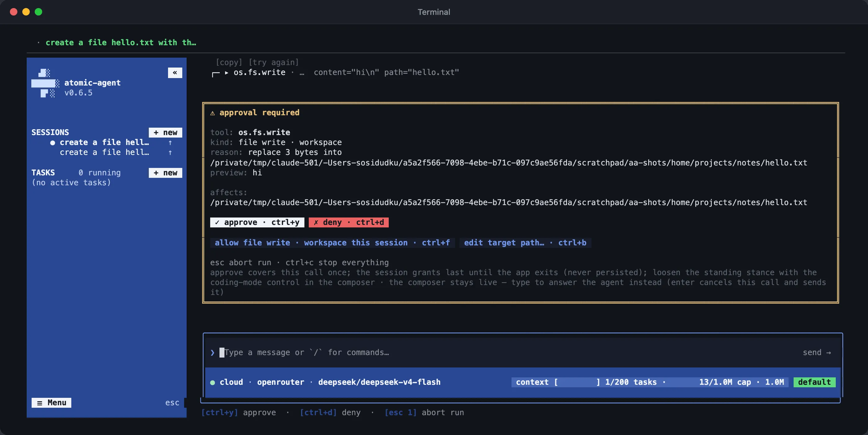Approve the file write request
This screenshot has height=435, width=868.
pyautogui.click(x=257, y=222)
